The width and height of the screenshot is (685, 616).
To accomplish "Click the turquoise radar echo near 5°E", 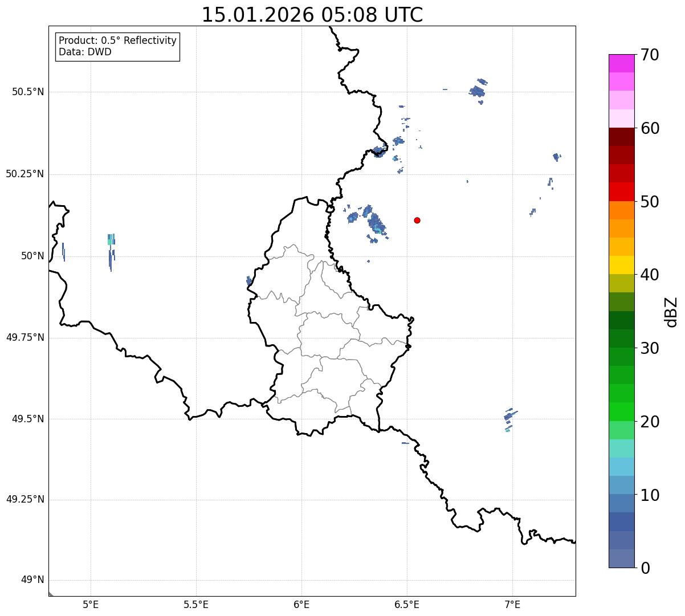I will [x=111, y=239].
